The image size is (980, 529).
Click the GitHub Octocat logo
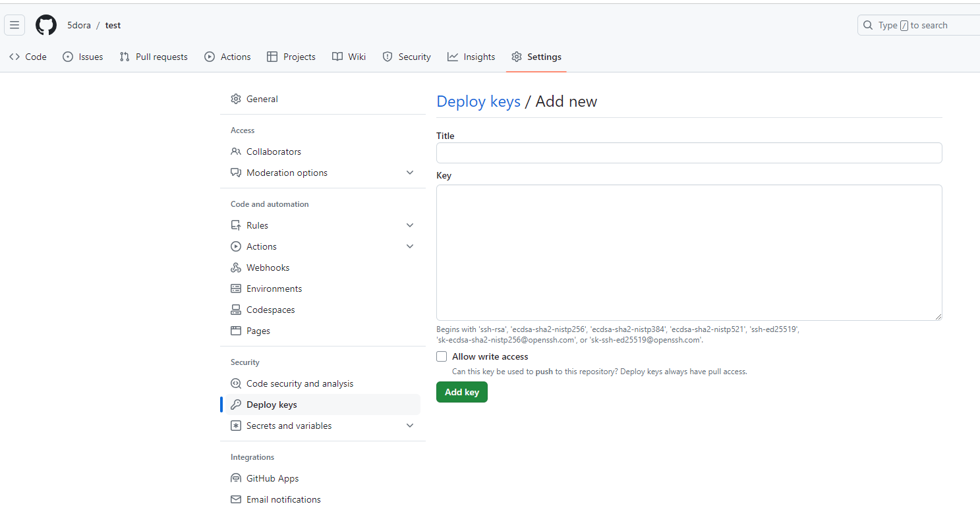pos(46,25)
